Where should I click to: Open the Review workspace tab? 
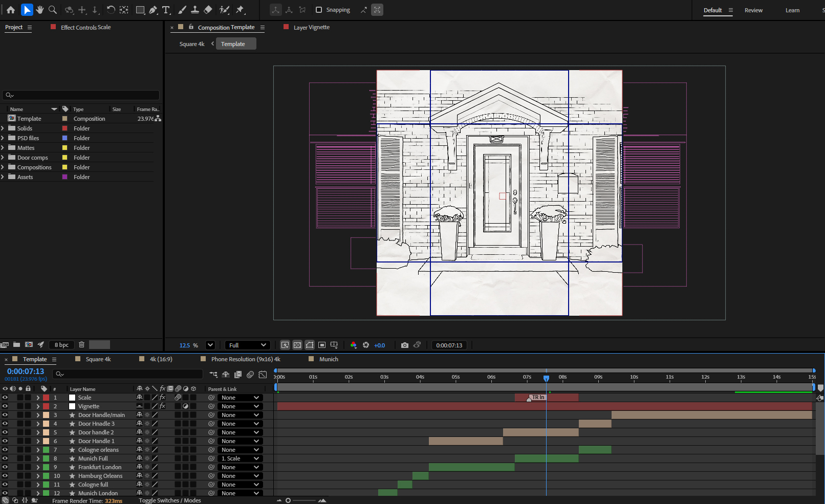pos(753,10)
